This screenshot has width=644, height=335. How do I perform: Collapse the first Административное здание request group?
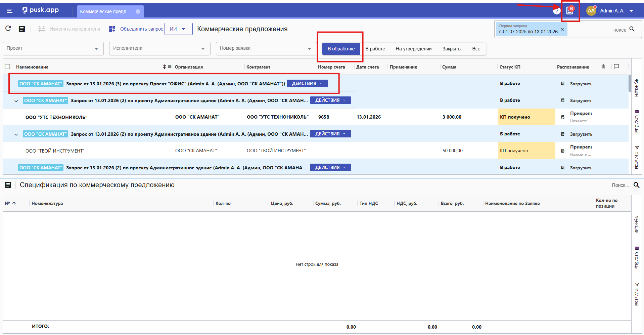16,101
